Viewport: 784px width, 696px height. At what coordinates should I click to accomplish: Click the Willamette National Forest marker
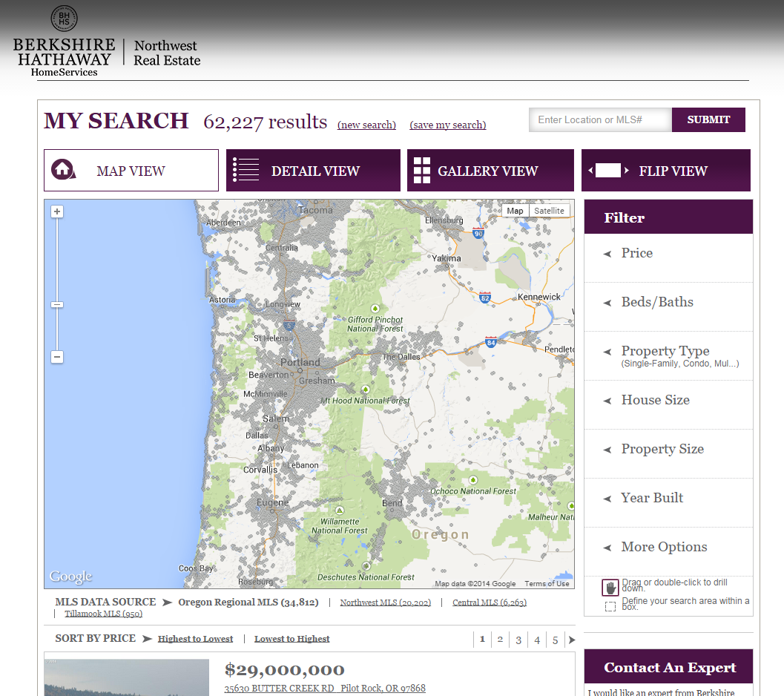[x=340, y=510]
